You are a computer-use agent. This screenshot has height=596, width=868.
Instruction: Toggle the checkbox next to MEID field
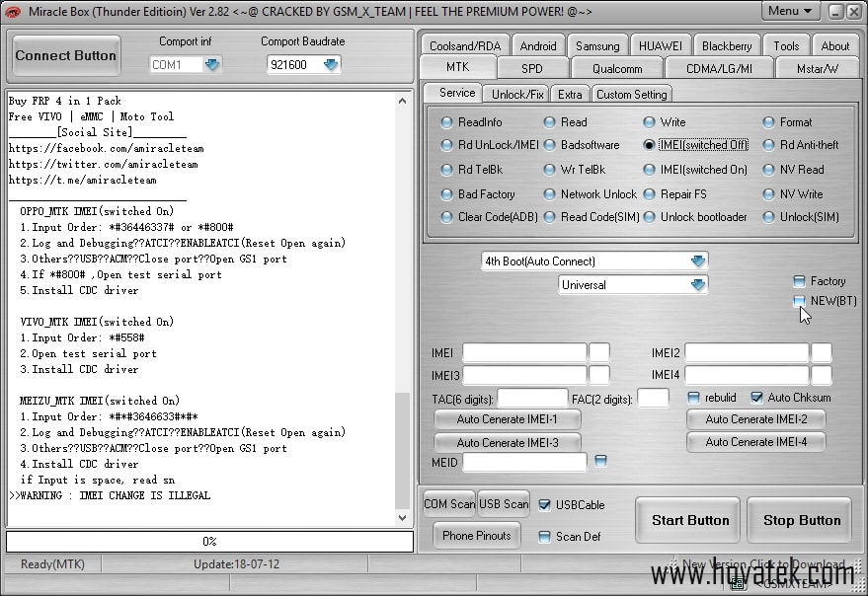[x=600, y=461]
